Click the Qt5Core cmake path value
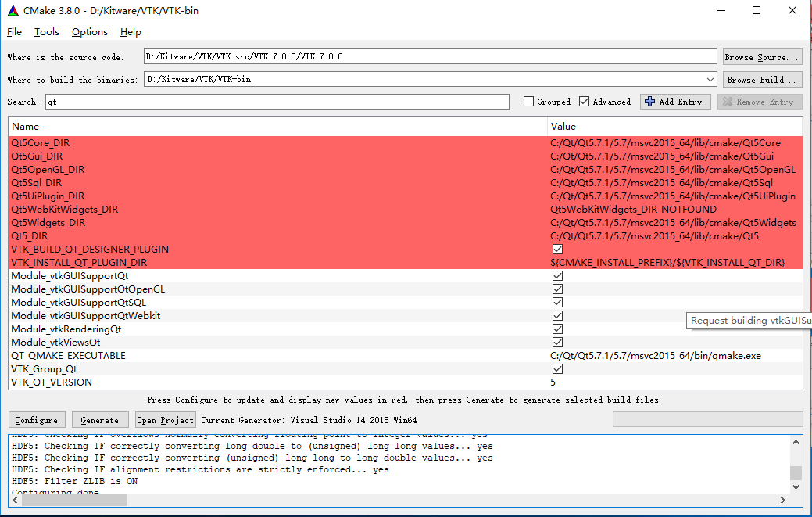Viewport: 812px width, 517px height. pos(665,143)
